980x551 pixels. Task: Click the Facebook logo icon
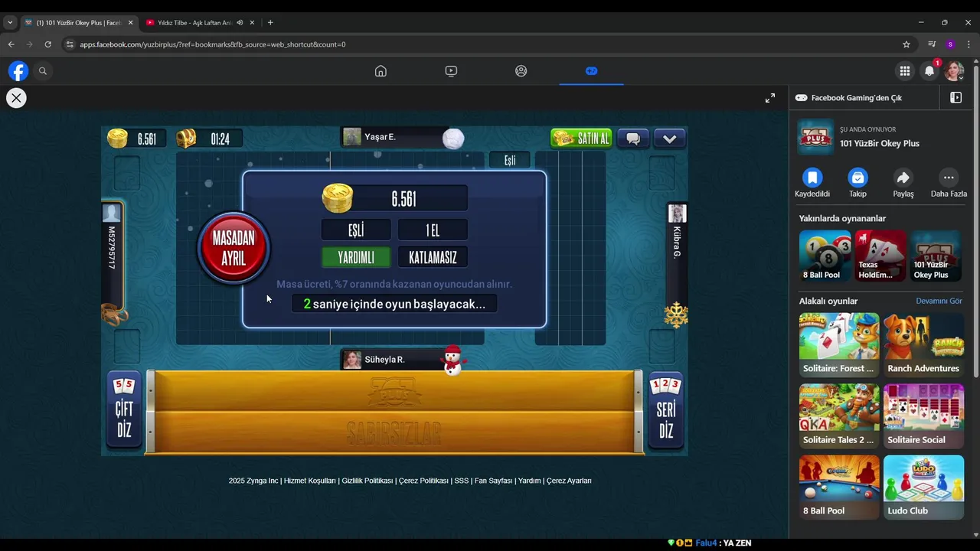tap(18, 71)
